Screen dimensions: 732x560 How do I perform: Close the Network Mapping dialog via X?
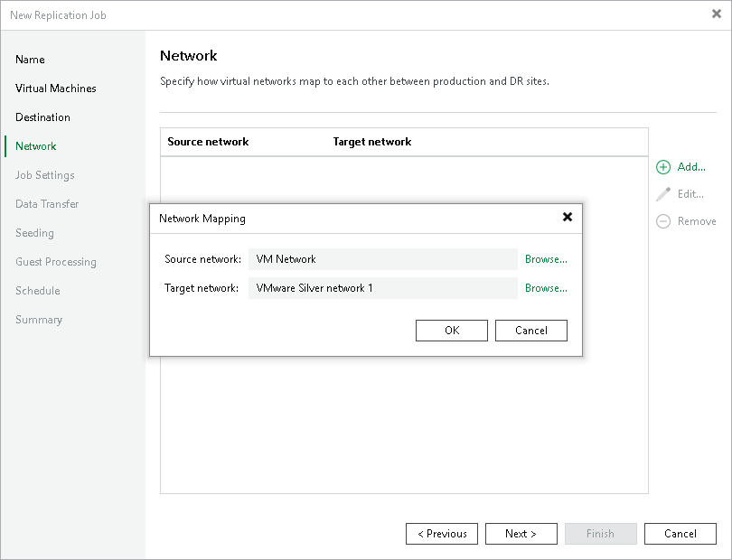[x=568, y=217]
